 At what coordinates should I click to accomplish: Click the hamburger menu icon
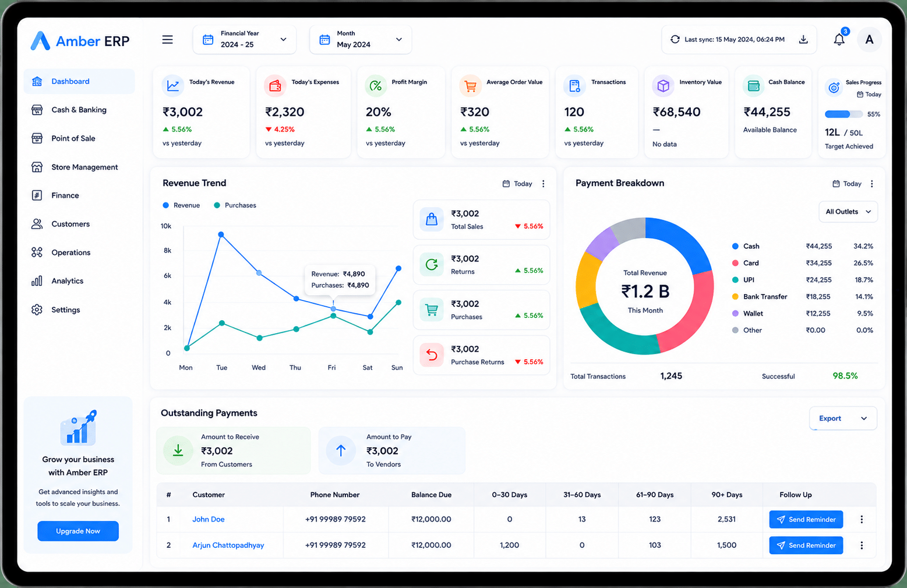click(x=167, y=40)
